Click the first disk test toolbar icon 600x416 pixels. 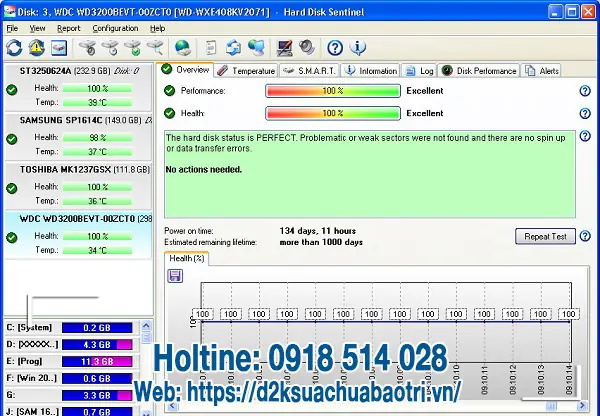pos(87,48)
